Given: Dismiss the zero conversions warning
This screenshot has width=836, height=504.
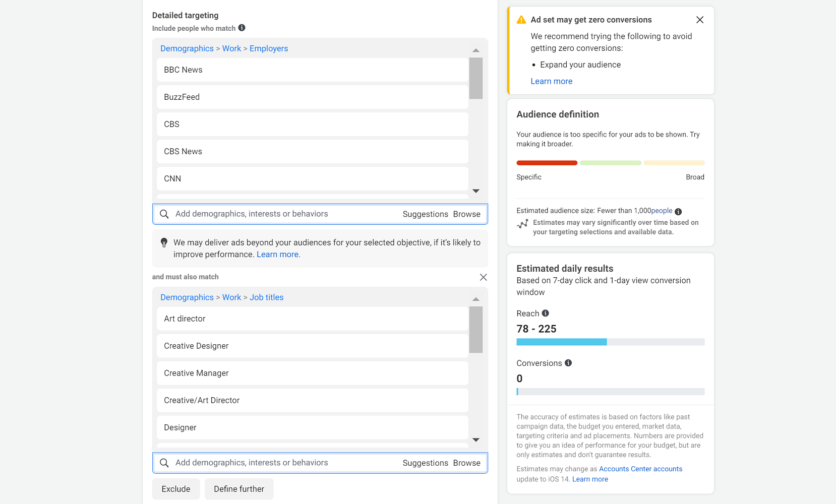Looking at the screenshot, I should tap(699, 20).
